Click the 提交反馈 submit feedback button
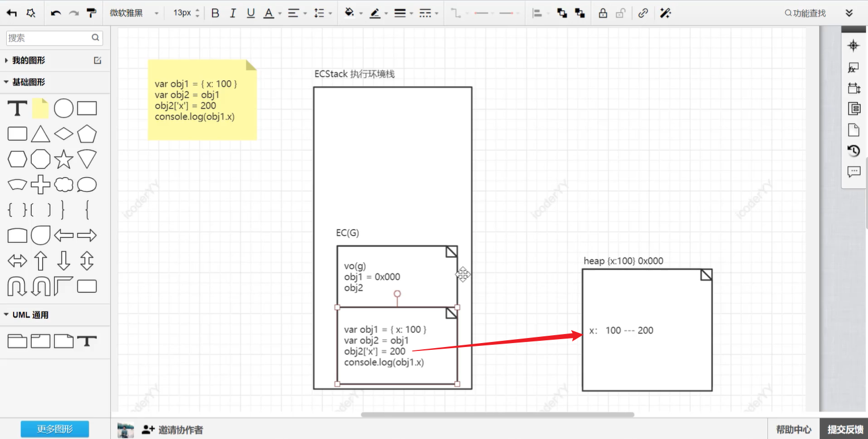Image resolution: width=868 pixels, height=439 pixels. [x=844, y=429]
